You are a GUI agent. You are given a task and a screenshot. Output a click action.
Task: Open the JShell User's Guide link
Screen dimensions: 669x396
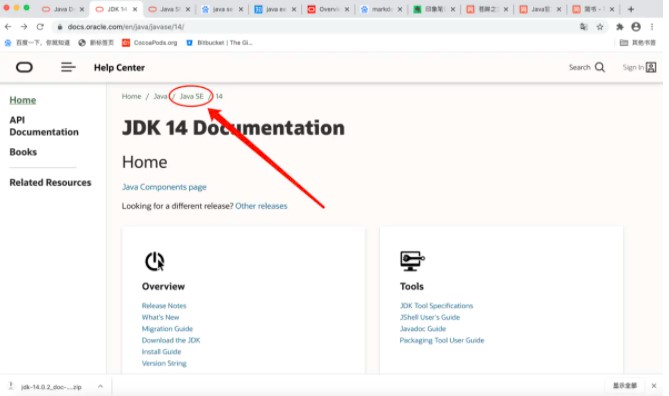tap(430, 317)
